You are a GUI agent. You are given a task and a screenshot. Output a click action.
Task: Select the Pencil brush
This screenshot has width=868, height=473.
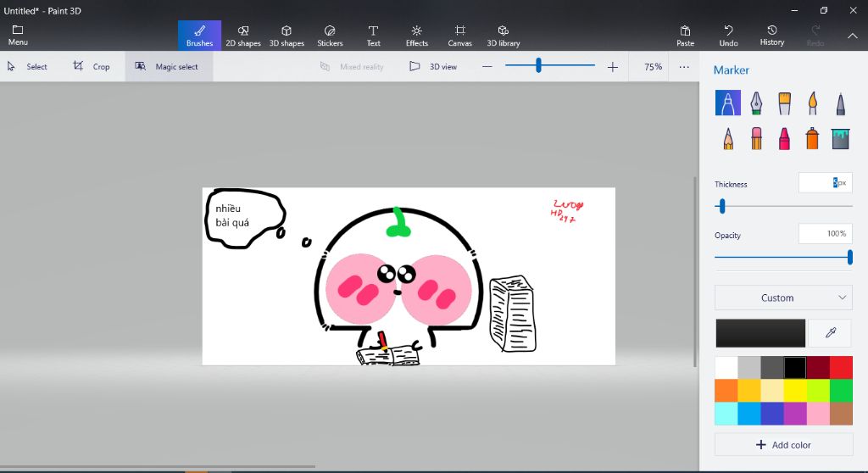[728, 138]
